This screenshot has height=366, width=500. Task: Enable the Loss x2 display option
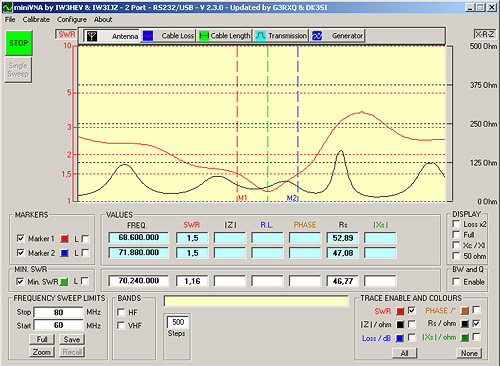(456, 224)
